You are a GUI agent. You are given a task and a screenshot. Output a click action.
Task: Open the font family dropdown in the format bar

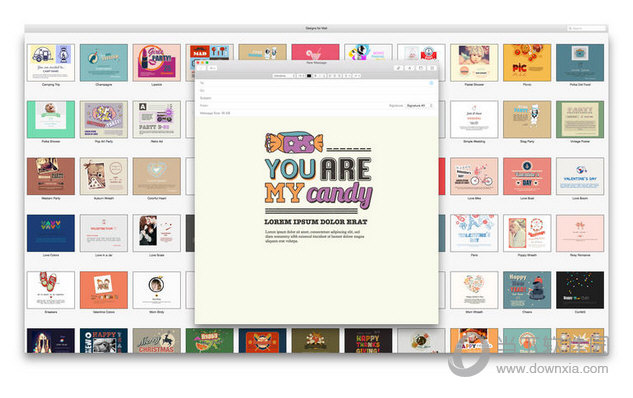pyautogui.click(x=283, y=75)
